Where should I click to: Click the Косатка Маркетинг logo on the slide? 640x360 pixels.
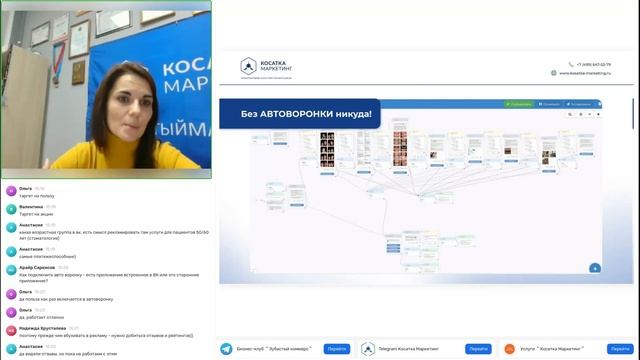tap(266, 67)
